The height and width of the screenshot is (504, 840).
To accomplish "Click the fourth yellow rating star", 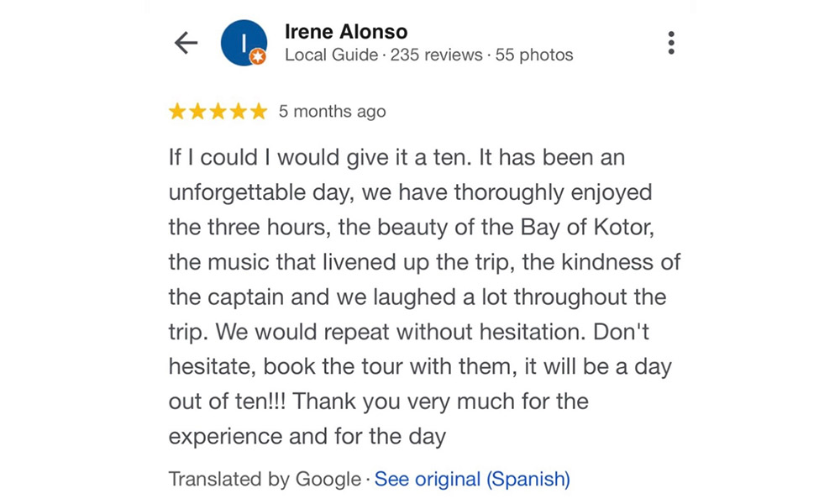I will (x=239, y=112).
